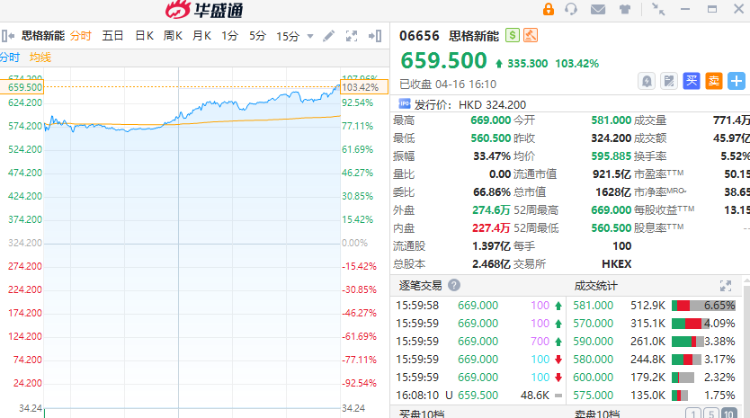750x418 pixels.
Task: Click the sell 卖 button
Action: point(714,81)
